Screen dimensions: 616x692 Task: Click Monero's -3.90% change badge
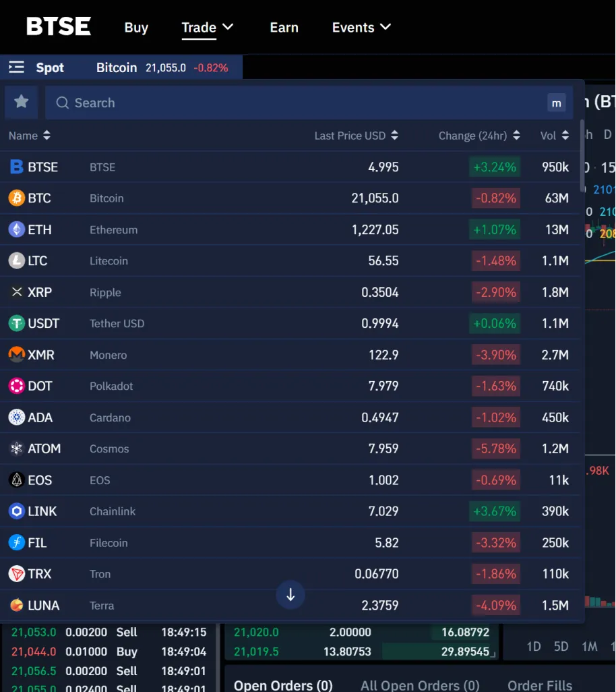(x=495, y=354)
